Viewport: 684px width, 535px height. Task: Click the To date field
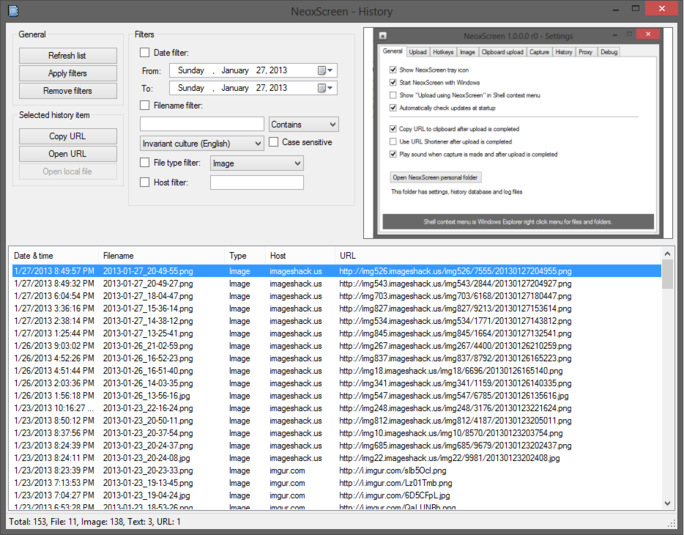pos(253,88)
